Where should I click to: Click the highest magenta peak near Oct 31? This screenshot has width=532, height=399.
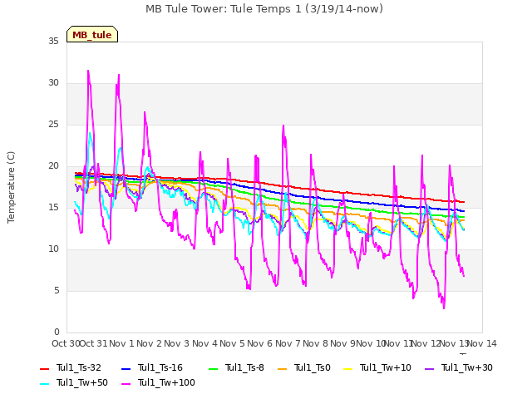pos(88,71)
